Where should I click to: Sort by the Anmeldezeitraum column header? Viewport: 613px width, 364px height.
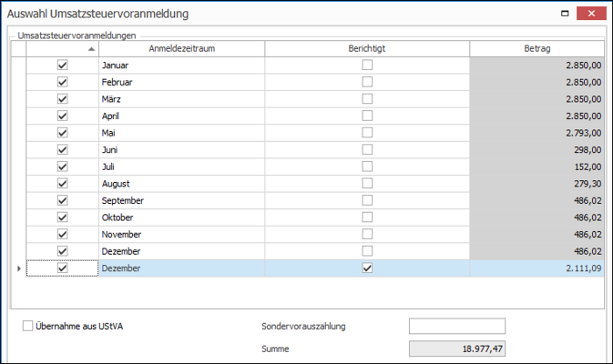coord(182,48)
